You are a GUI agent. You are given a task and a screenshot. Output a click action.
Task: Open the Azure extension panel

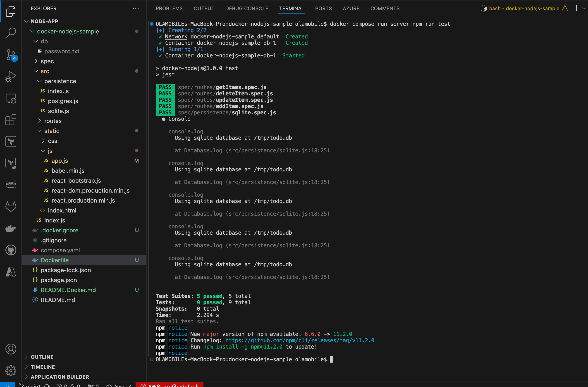tap(11, 272)
